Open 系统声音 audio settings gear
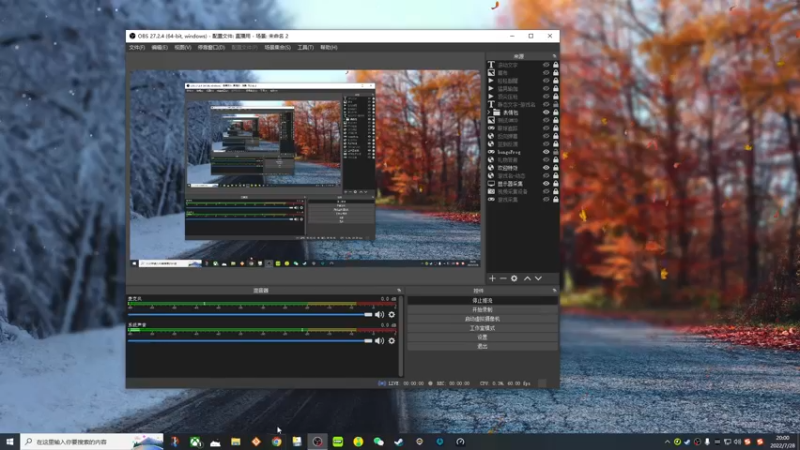The image size is (800, 450). point(391,341)
